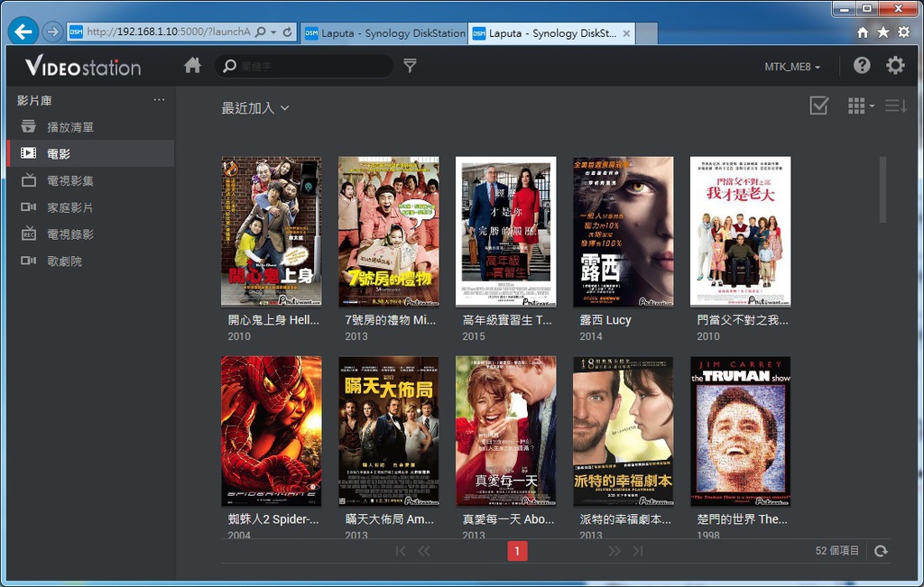The width and height of the screenshot is (924, 587).
Task: Go to next page double arrow
Action: (614, 551)
